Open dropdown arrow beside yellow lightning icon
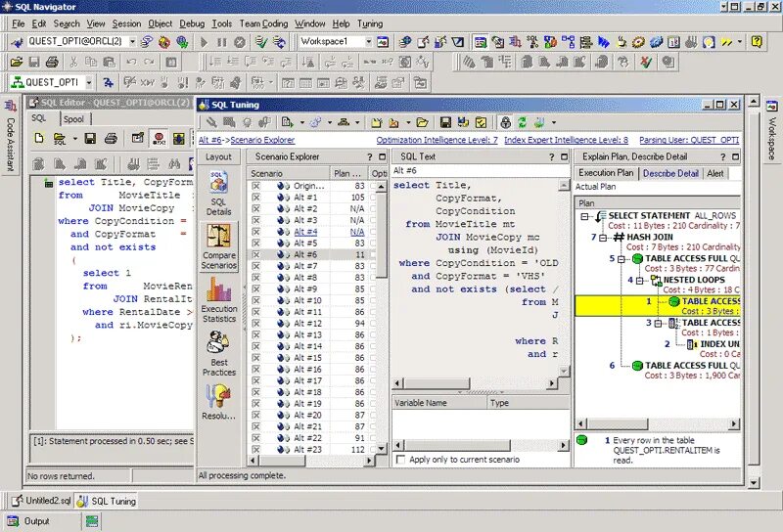 click(740, 42)
